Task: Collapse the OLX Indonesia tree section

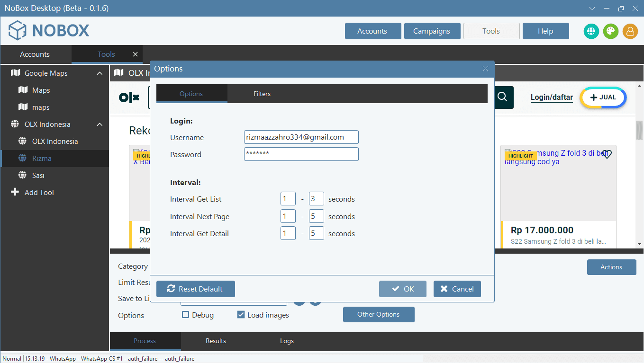Action: click(99, 124)
